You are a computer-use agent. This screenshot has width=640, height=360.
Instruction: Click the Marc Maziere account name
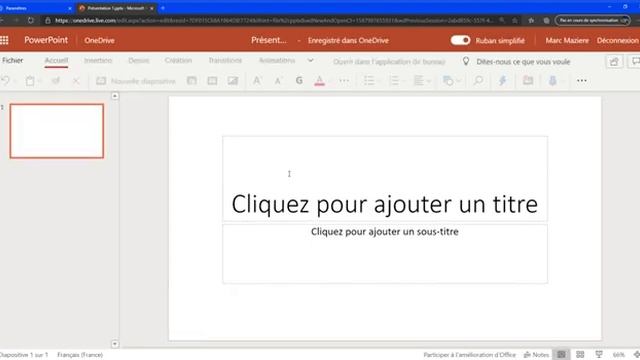click(567, 40)
